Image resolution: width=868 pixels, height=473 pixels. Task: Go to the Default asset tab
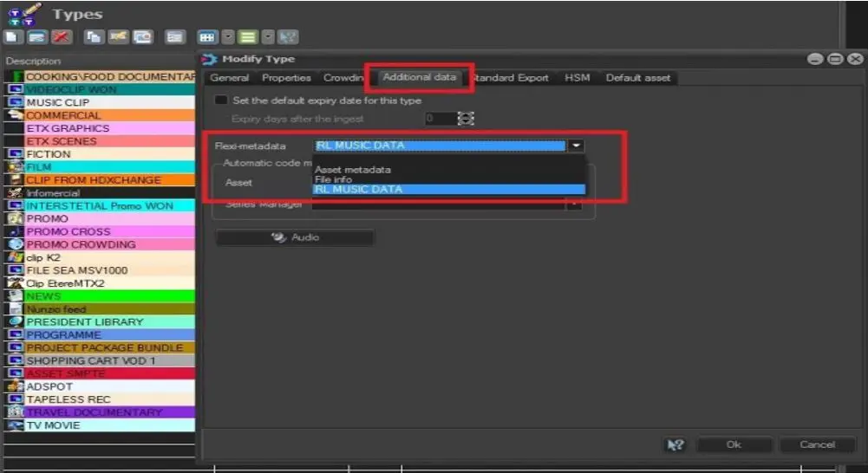(637, 78)
